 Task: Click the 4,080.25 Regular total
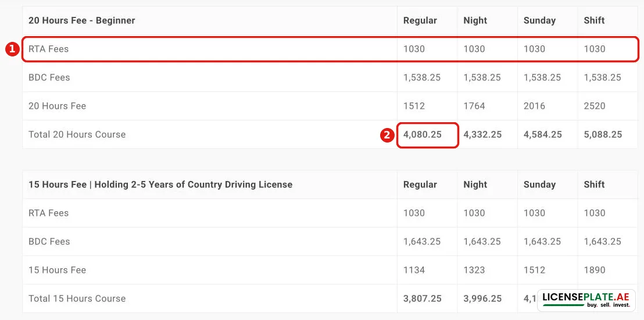423,134
